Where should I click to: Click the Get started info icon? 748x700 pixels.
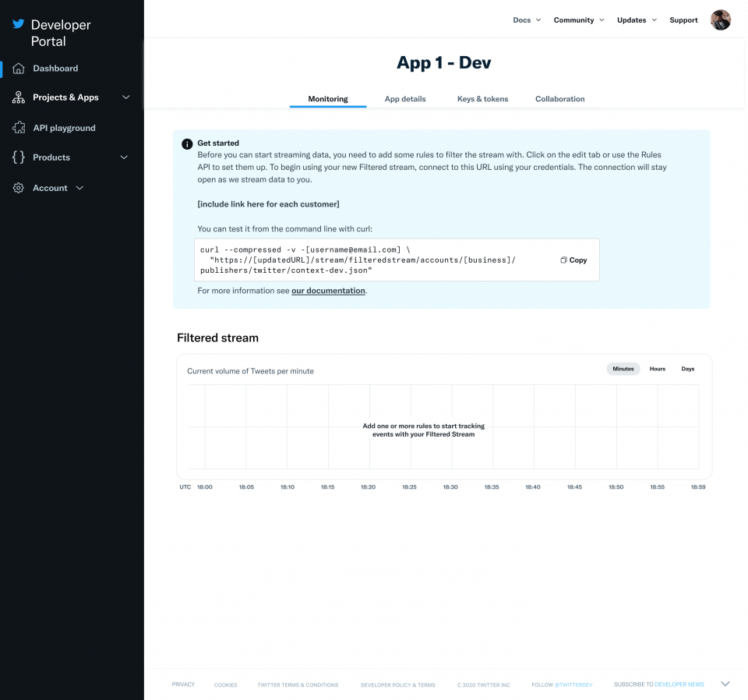[187, 143]
